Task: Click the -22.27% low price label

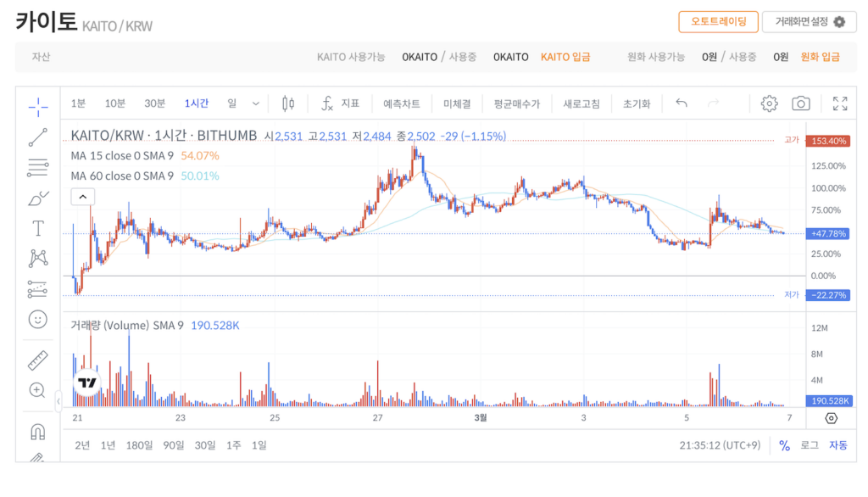Action: click(x=827, y=295)
